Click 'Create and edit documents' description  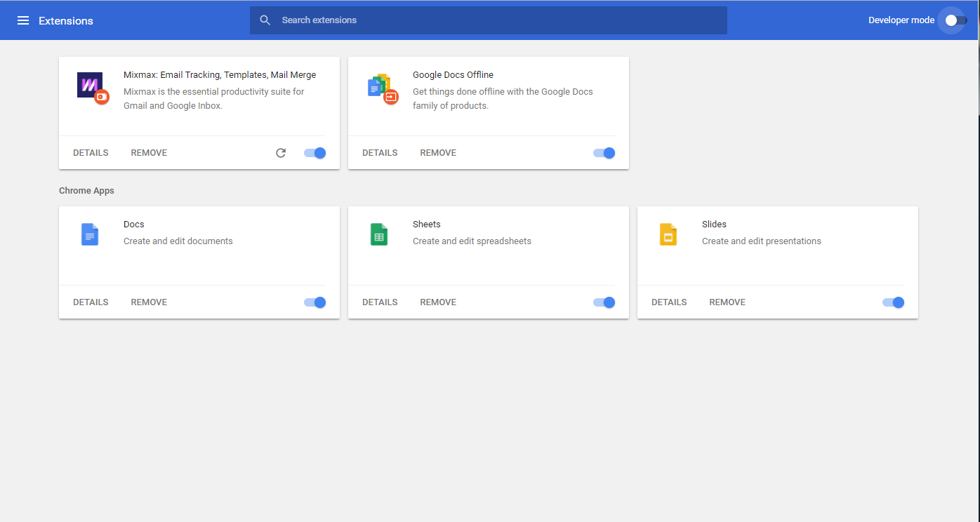(178, 241)
